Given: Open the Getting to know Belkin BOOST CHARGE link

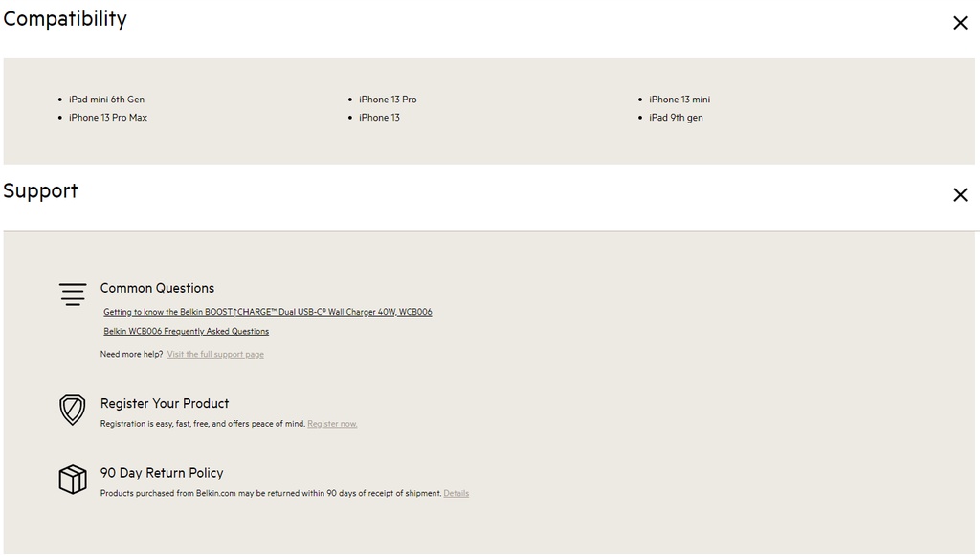Looking at the screenshot, I should 267,312.
